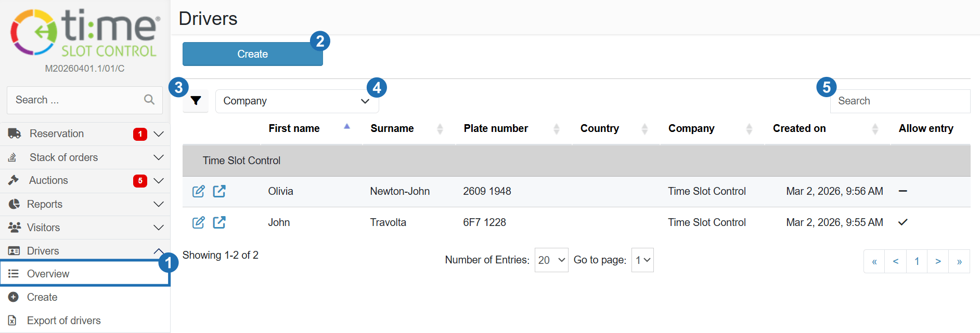Open the Go to page selector
Viewport: 980px width, 333px height.
642,260
